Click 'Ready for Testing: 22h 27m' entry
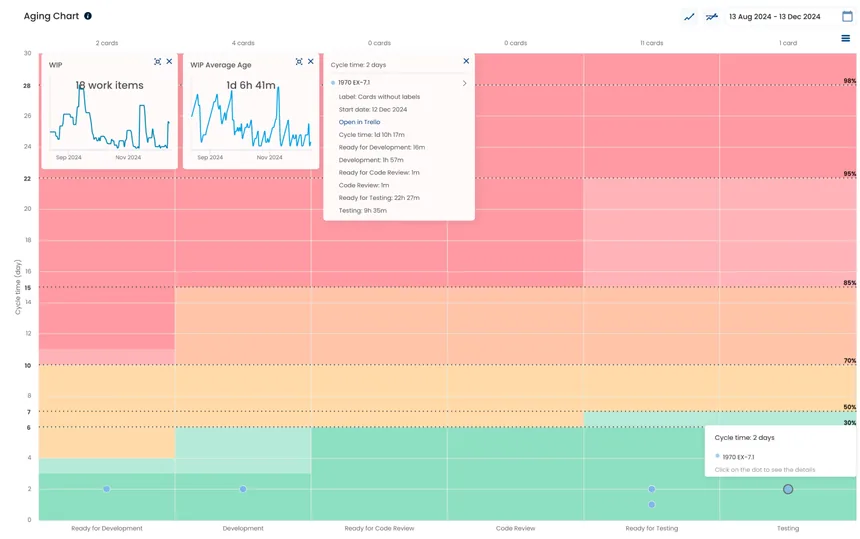The height and width of the screenshot is (539, 860). click(379, 198)
